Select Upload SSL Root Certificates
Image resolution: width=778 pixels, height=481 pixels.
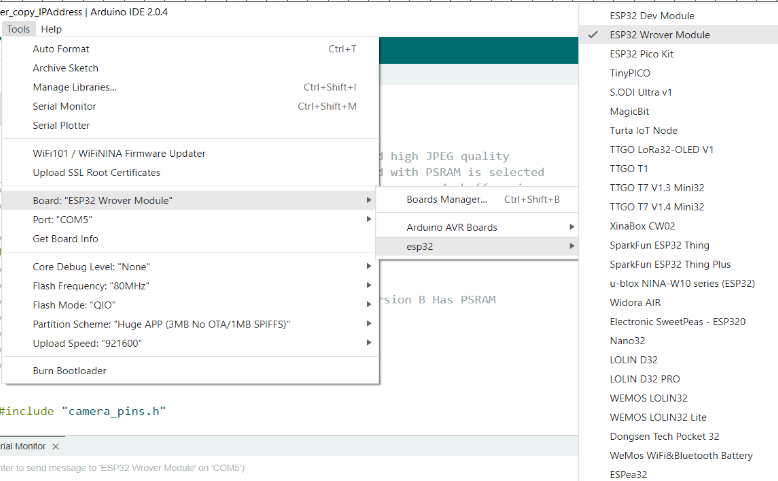click(x=96, y=173)
